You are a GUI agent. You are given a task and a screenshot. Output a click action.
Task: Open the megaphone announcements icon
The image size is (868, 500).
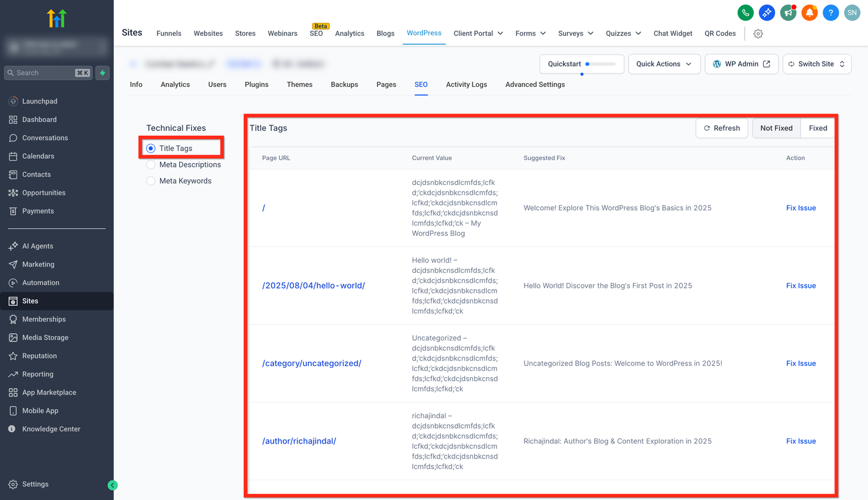click(788, 12)
